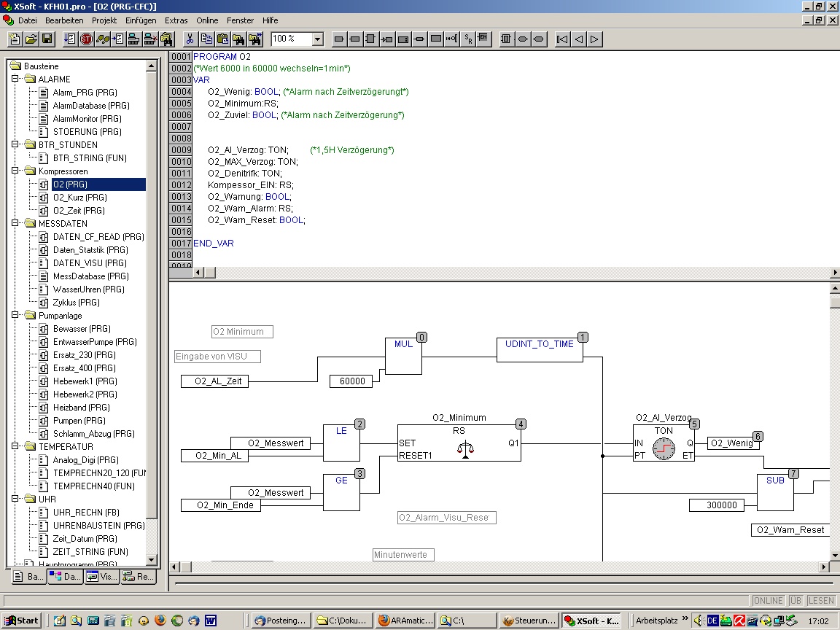Click the right triangle navigation icon

point(595,39)
